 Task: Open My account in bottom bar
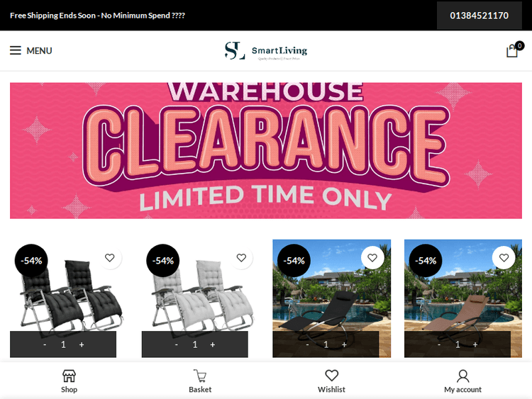point(462,381)
